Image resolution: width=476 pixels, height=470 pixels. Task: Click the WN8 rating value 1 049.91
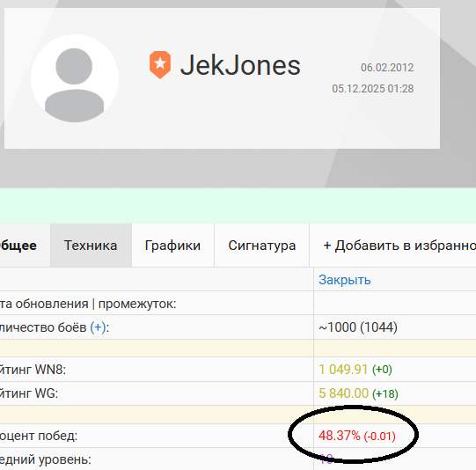click(x=343, y=370)
